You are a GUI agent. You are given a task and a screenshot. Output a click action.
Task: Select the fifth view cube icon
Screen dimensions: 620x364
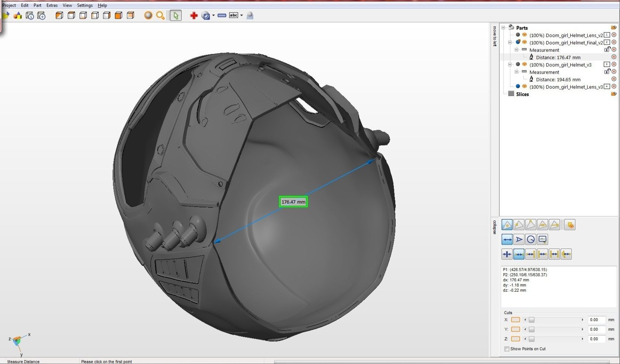pos(107,15)
